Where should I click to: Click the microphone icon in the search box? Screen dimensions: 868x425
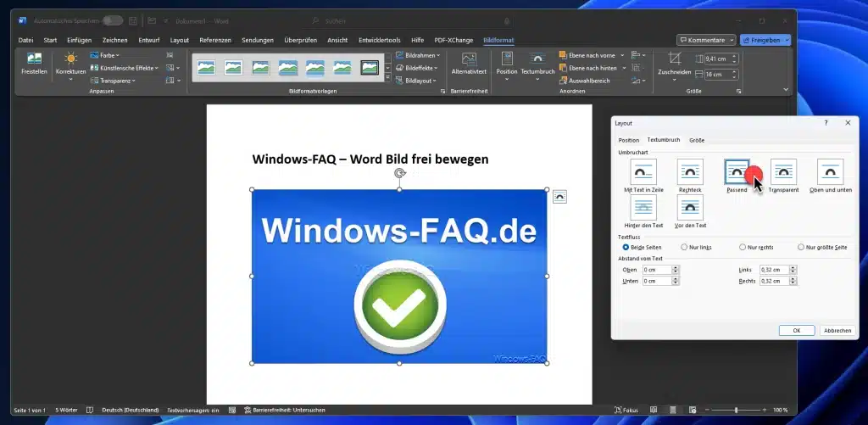click(507, 21)
